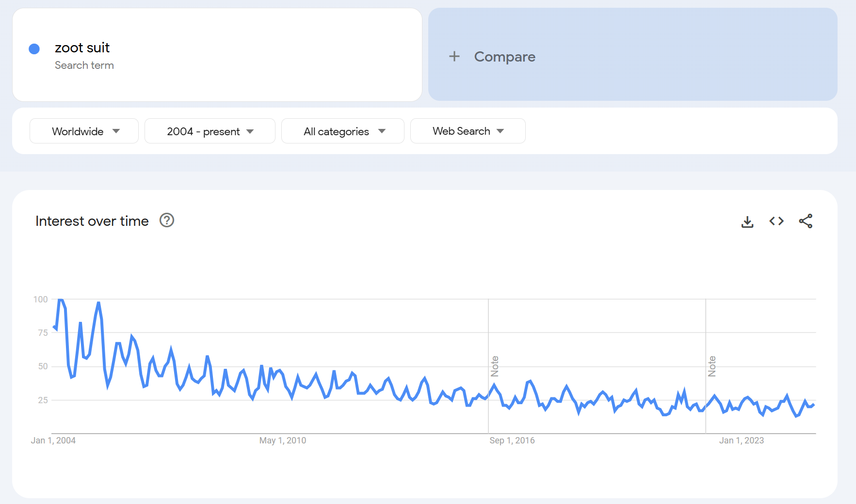Click the blue dot beside zoot suit
Screen dimensions: 856x504
tap(34, 49)
